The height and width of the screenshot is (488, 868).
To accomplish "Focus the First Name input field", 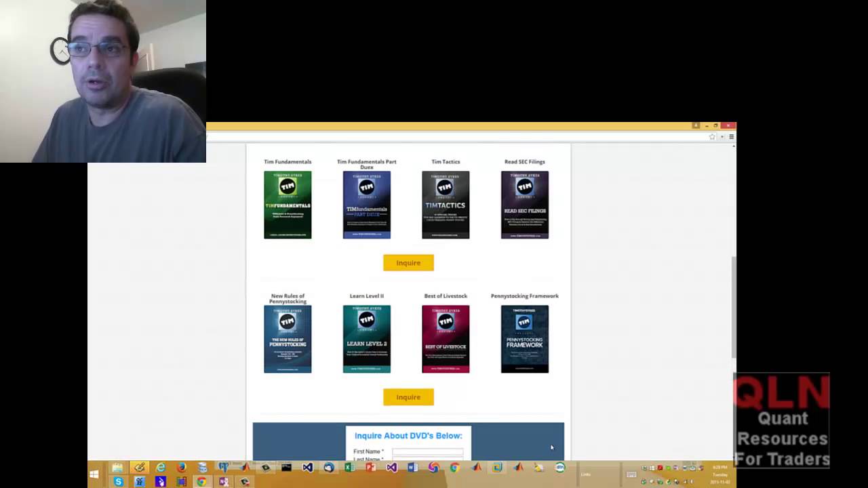I will [428, 451].
